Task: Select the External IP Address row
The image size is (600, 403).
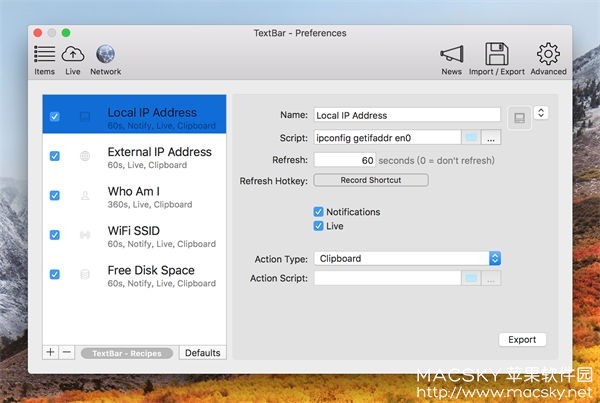Action: (134, 156)
